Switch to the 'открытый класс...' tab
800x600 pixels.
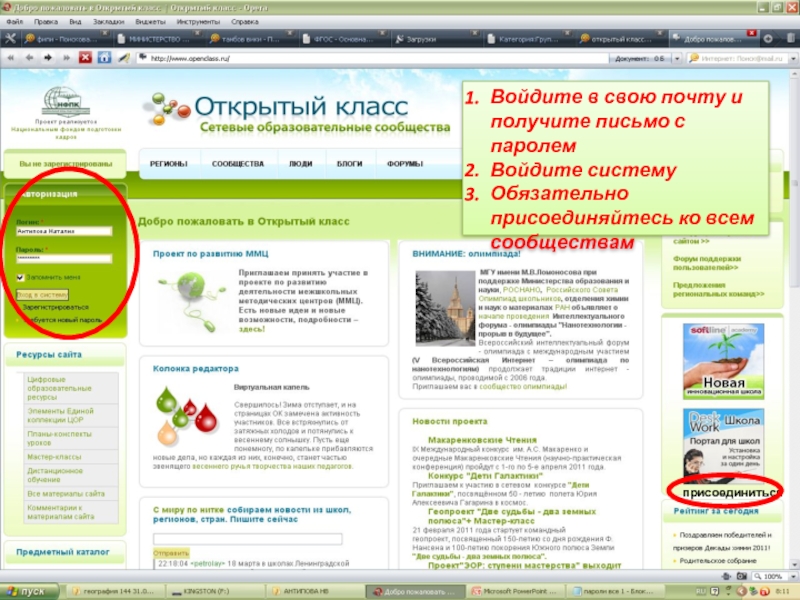coord(620,39)
